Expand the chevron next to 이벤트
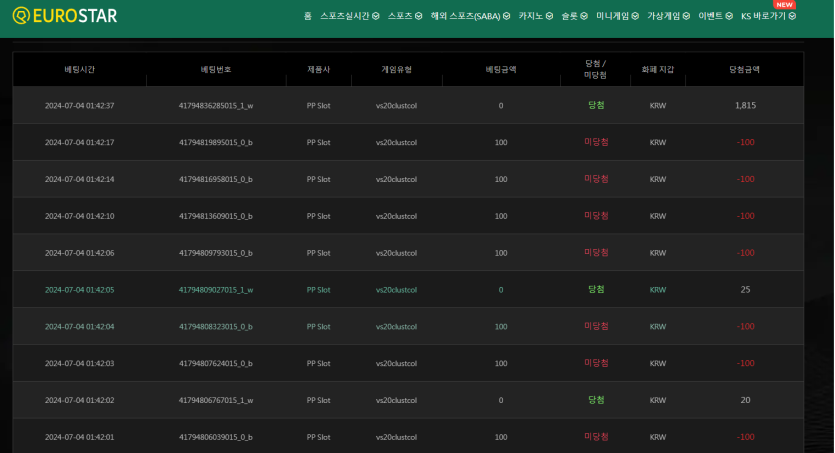 (729, 16)
